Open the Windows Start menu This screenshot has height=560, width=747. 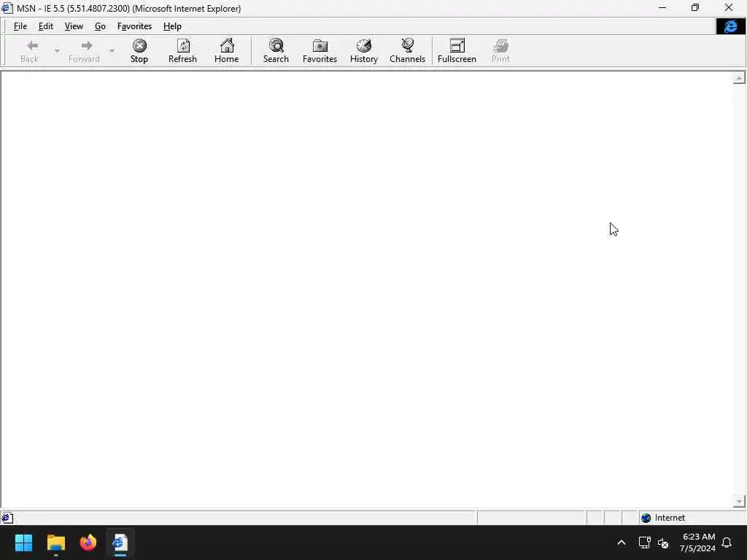[x=23, y=542]
